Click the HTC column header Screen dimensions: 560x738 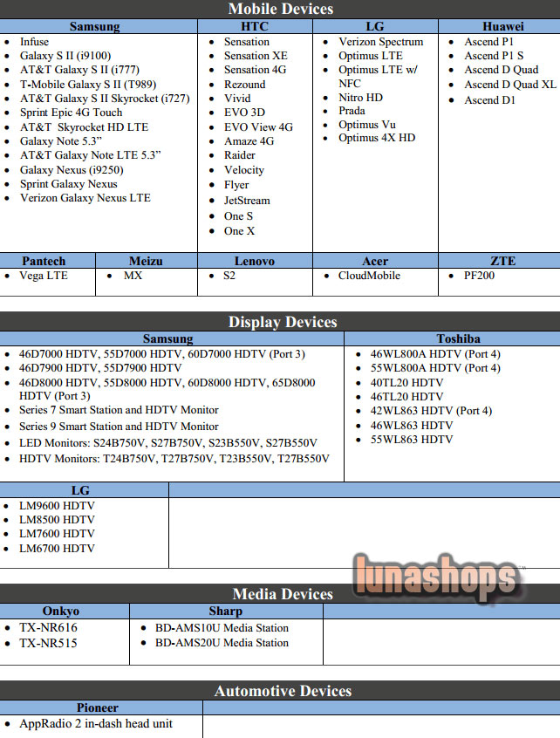coord(255,26)
